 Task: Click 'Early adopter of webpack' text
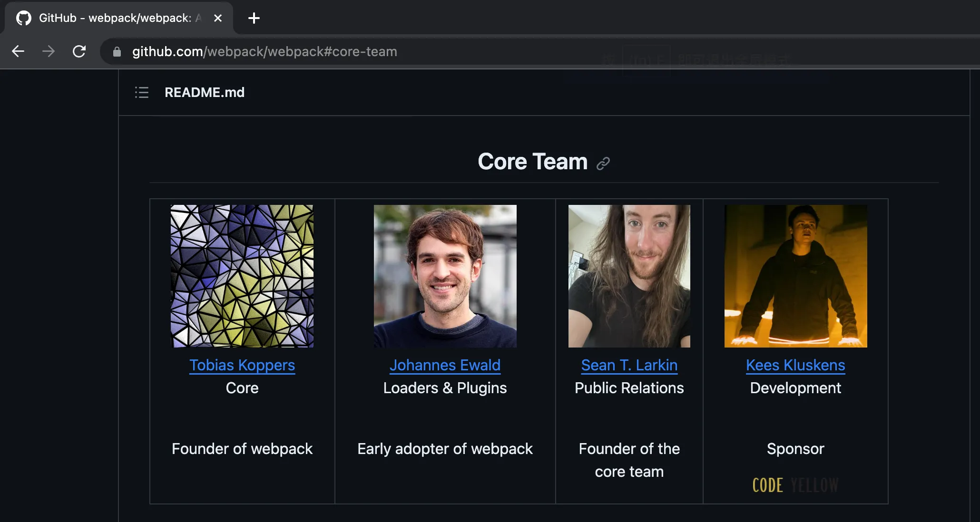[x=445, y=449]
